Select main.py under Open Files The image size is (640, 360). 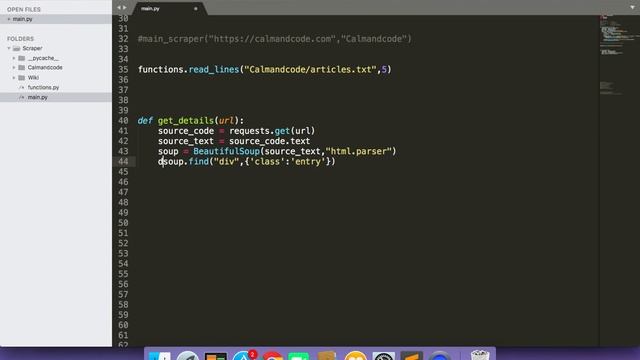coord(22,19)
